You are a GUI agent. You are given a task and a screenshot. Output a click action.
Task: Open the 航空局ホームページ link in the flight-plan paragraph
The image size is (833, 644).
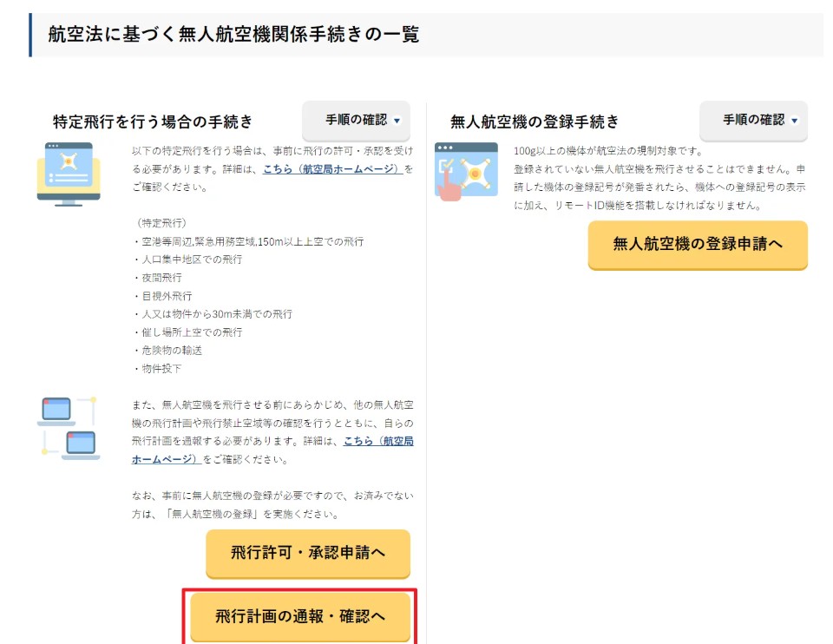pos(378,442)
